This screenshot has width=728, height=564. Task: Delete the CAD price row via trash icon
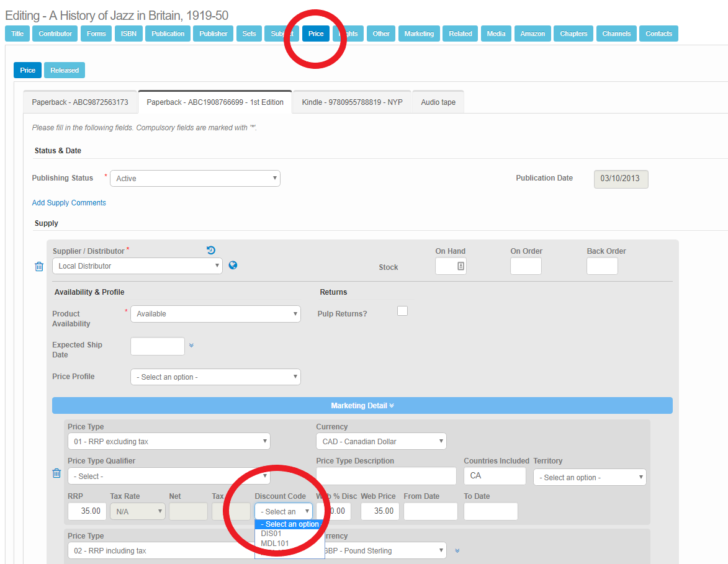click(x=56, y=473)
